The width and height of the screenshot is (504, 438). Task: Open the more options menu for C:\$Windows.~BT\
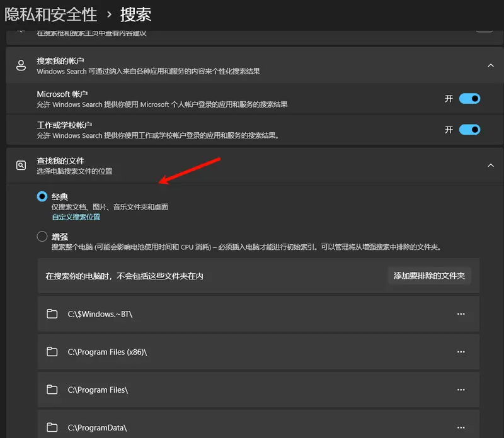coord(461,314)
